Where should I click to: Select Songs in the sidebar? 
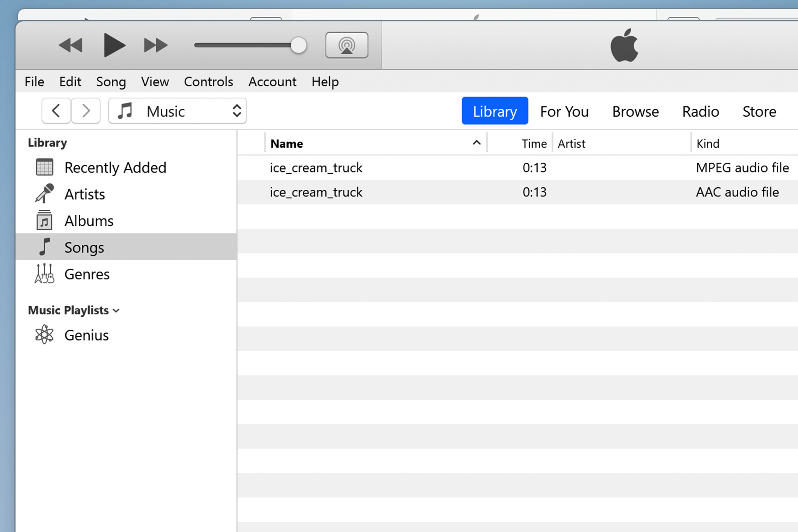pos(126,247)
